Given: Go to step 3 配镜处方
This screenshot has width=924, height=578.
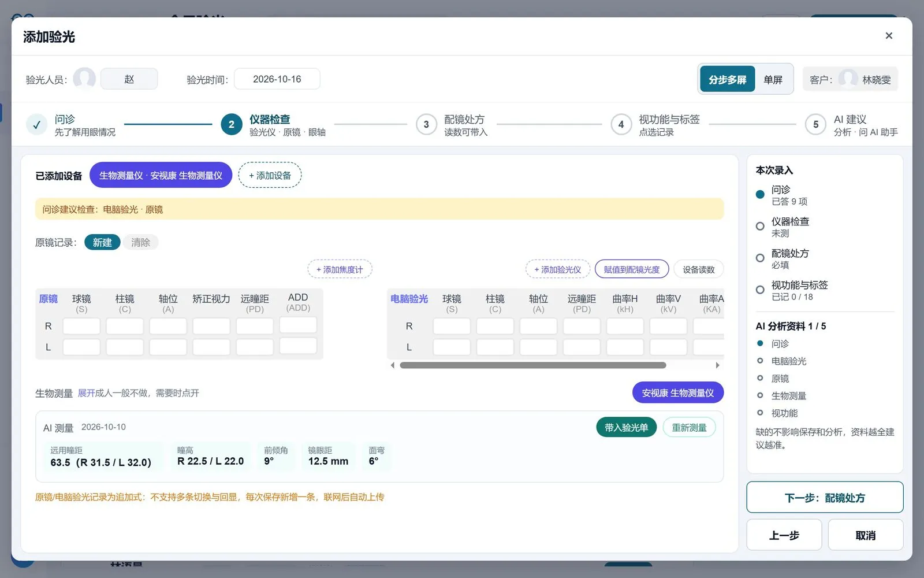Looking at the screenshot, I should (452, 125).
